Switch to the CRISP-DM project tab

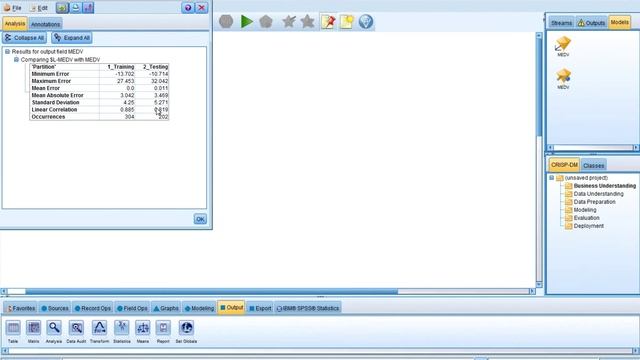(x=564, y=165)
